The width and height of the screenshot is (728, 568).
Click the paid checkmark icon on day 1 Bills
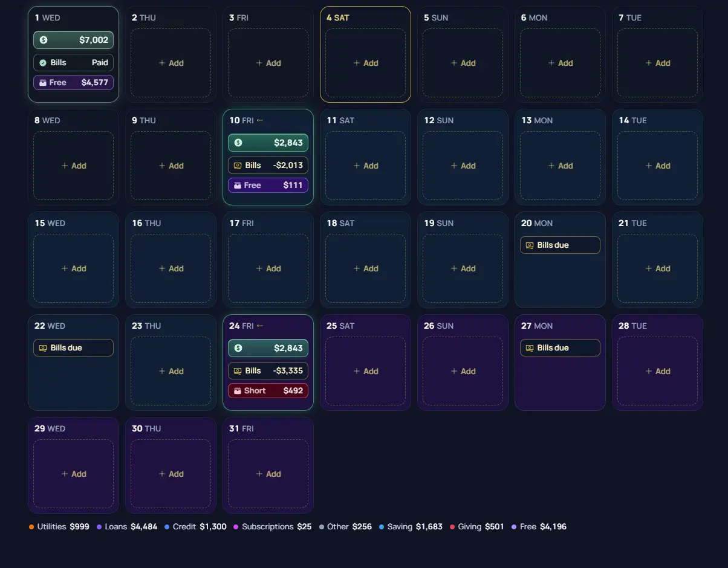43,63
